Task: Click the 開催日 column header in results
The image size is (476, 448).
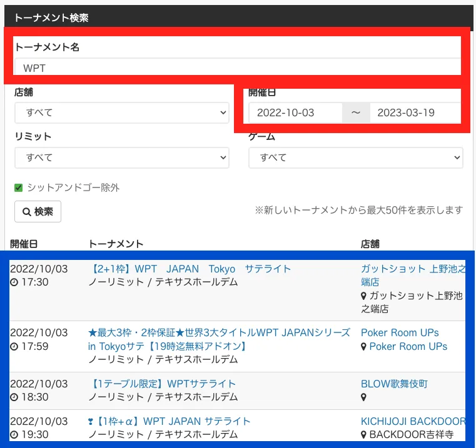Action: coord(24,244)
